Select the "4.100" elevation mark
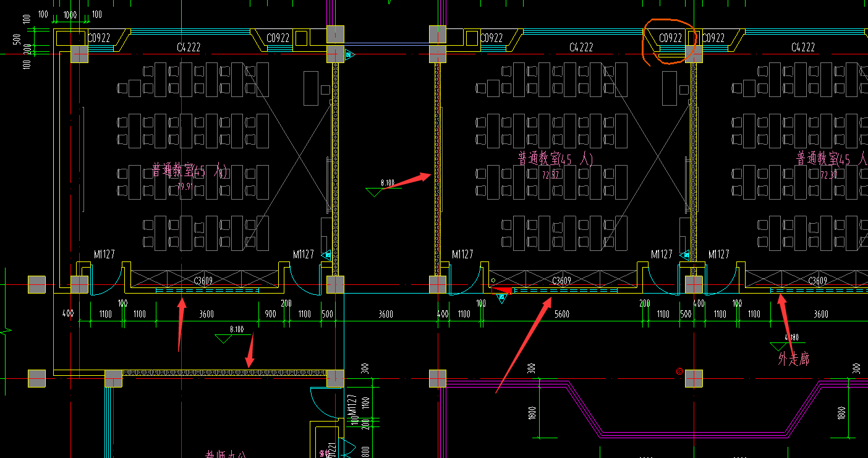868x458 pixels. [x=791, y=337]
